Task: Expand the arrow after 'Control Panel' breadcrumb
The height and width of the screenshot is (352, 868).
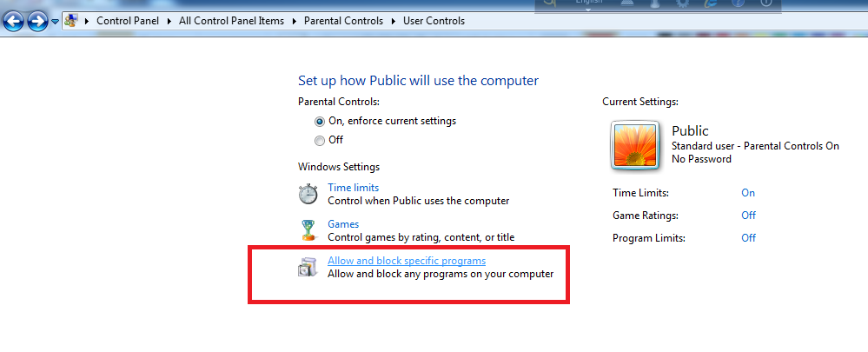Action: click(171, 21)
